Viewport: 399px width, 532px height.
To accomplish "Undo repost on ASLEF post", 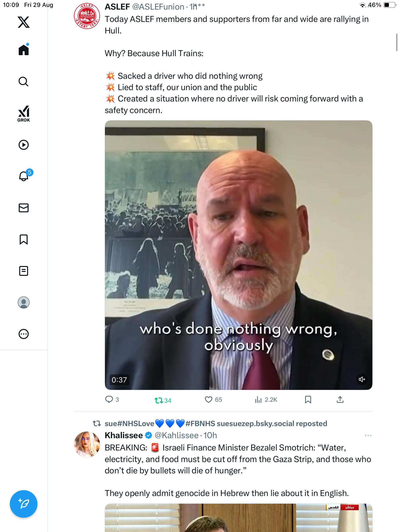I will [159, 400].
